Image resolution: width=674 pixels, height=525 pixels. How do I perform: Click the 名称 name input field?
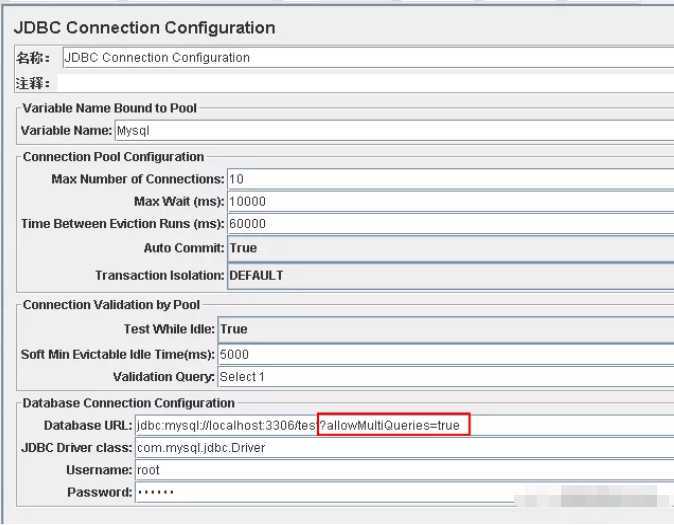click(x=368, y=57)
